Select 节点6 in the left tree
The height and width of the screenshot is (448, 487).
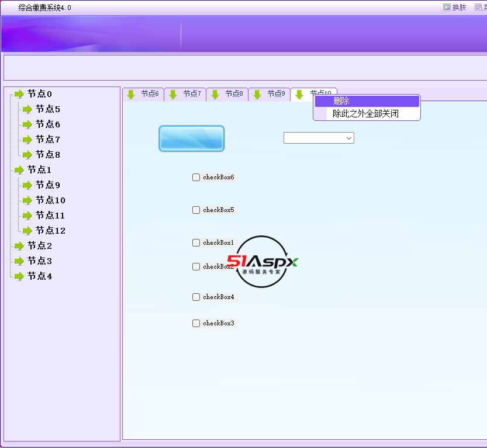pos(48,124)
